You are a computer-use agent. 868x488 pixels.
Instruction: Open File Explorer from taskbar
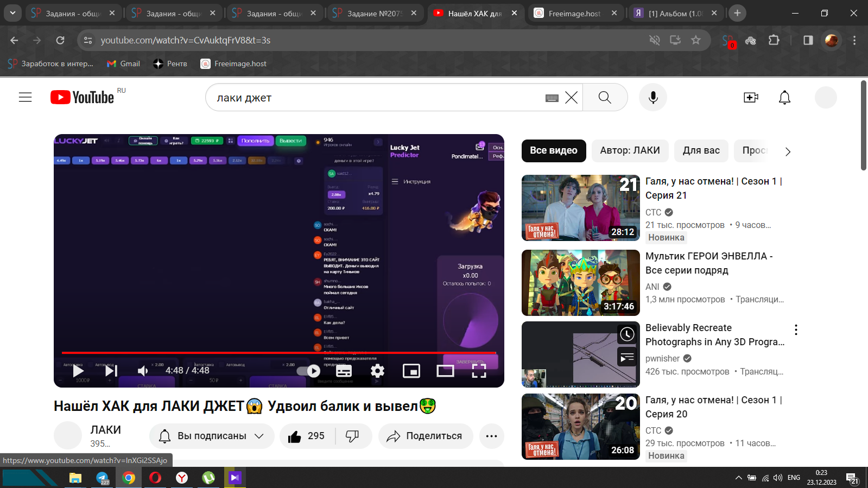click(x=75, y=478)
